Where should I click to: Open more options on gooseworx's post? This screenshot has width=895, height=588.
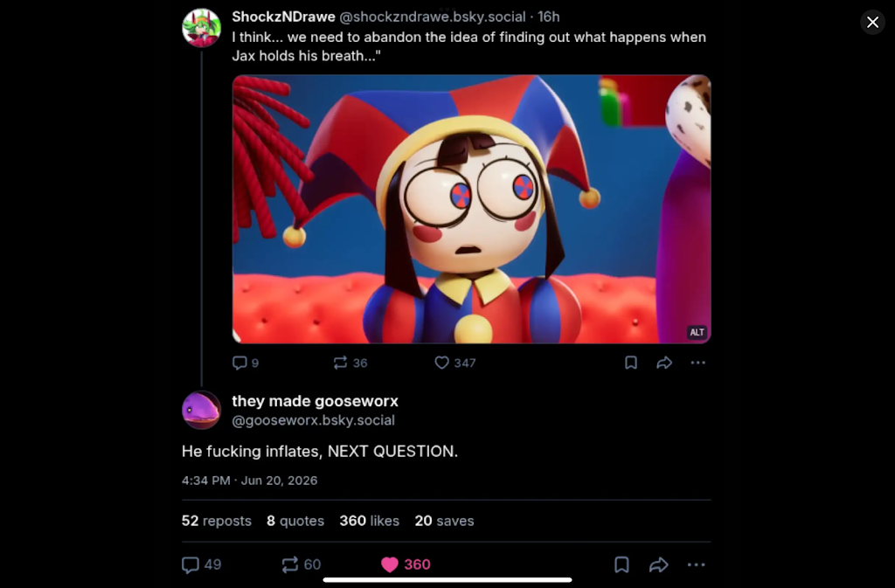pos(696,564)
